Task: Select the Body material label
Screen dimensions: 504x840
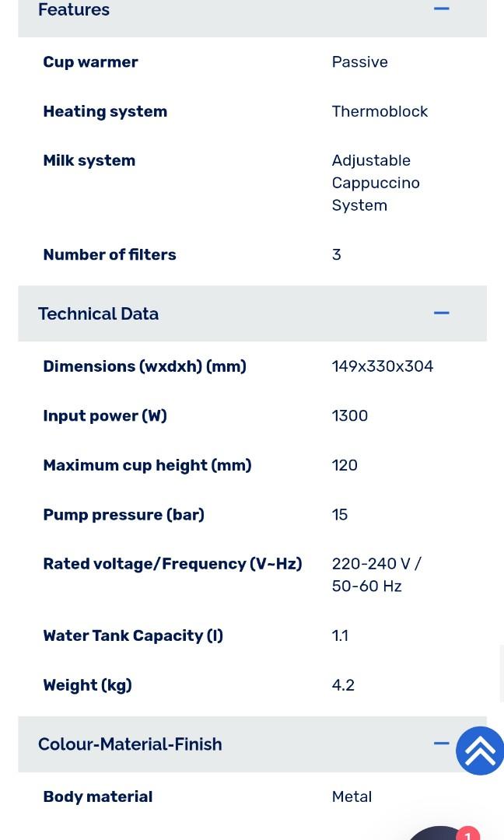Action: (x=98, y=796)
